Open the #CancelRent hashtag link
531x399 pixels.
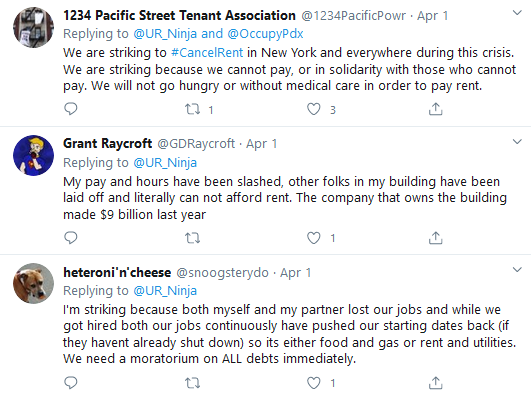(207, 52)
